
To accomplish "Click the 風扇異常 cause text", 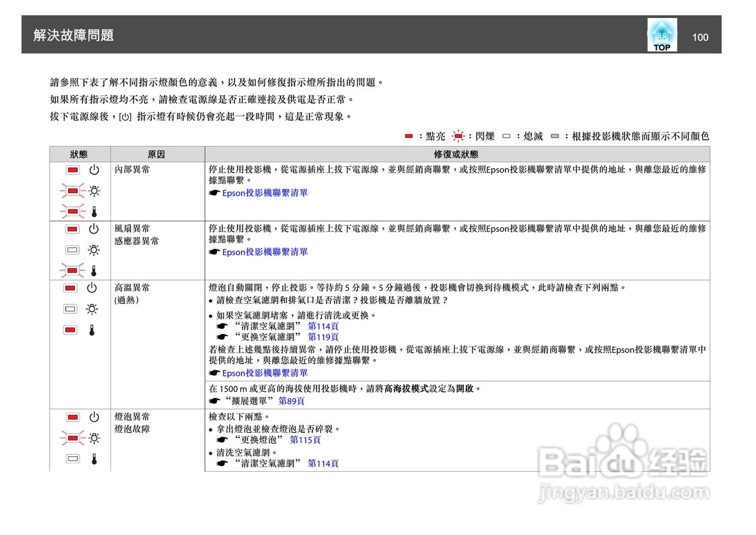I will (132, 229).
